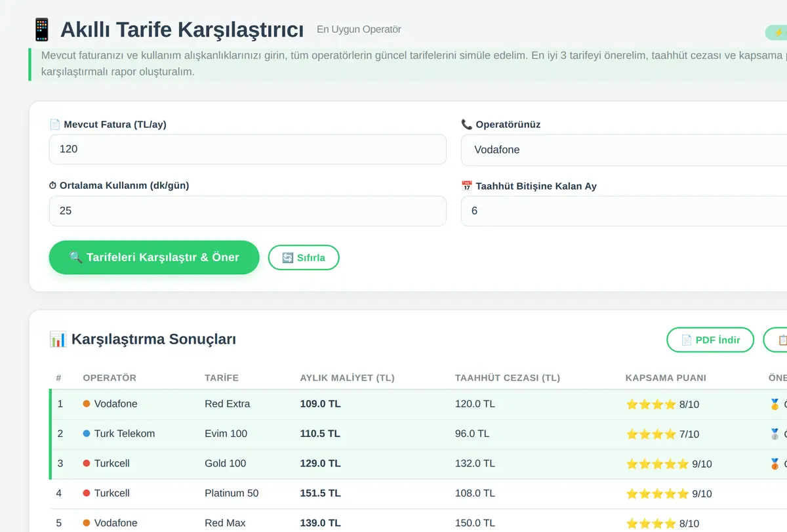787x532 pixels.
Task: Click Tarifeleri Karşılaştır & Öner button
Action: 154,257
